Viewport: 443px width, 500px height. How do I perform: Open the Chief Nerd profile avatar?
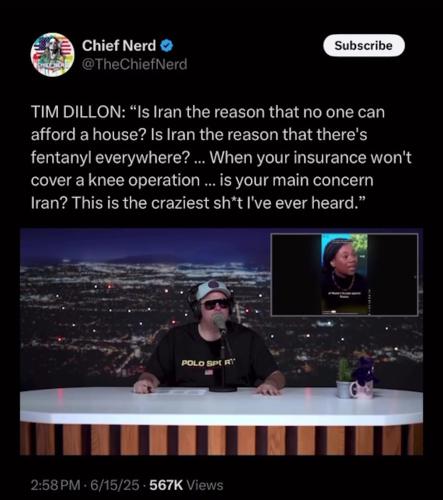52,55
